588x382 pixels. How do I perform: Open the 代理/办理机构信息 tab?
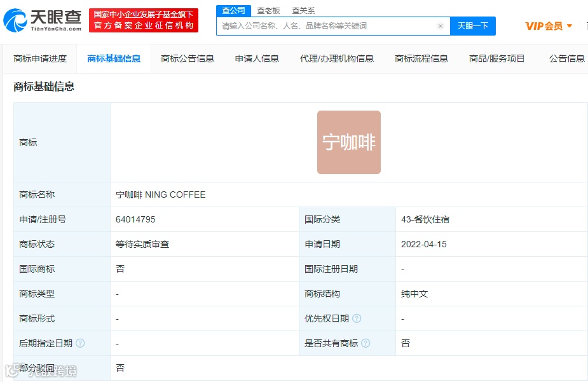(337, 58)
